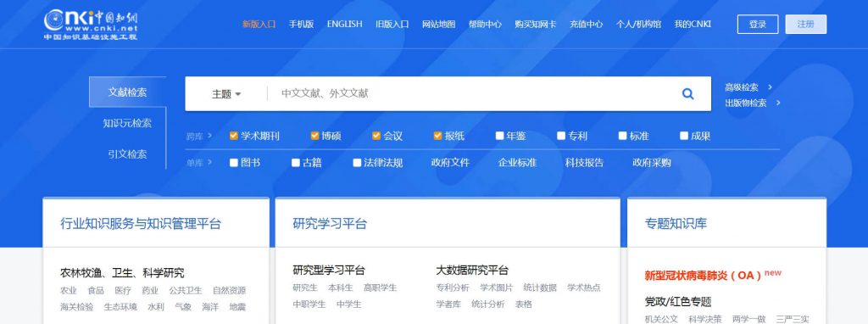Image resolution: width=868 pixels, height=324 pixels.
Task: Click the 科技报告 link
Action: point(584,163)
